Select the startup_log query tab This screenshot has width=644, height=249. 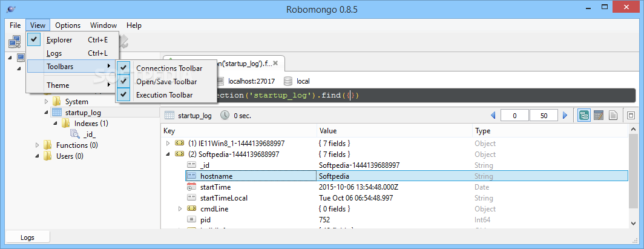click(x=224, y=63)
